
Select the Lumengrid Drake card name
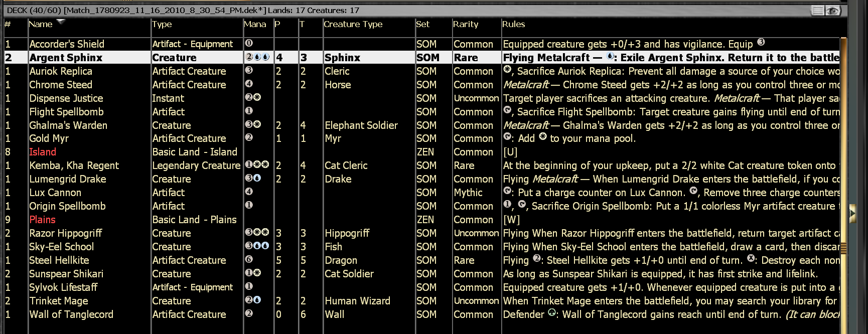tap(68, 179)
